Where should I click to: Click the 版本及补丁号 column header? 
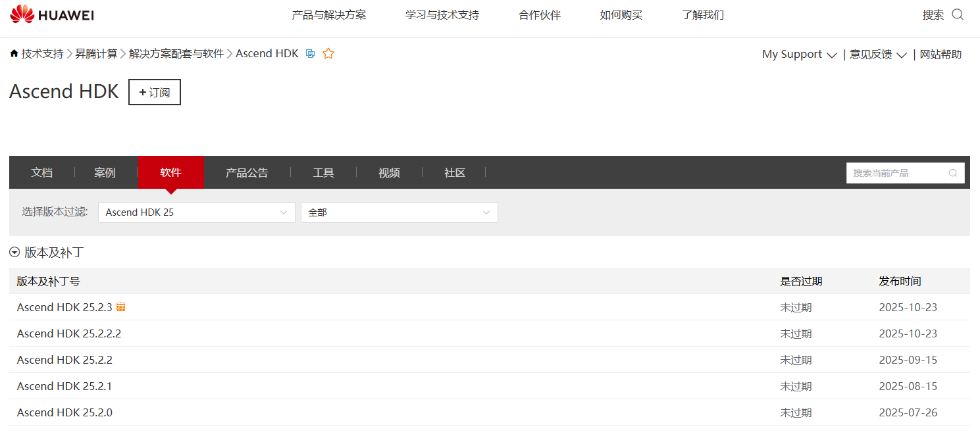coord(49,282)
